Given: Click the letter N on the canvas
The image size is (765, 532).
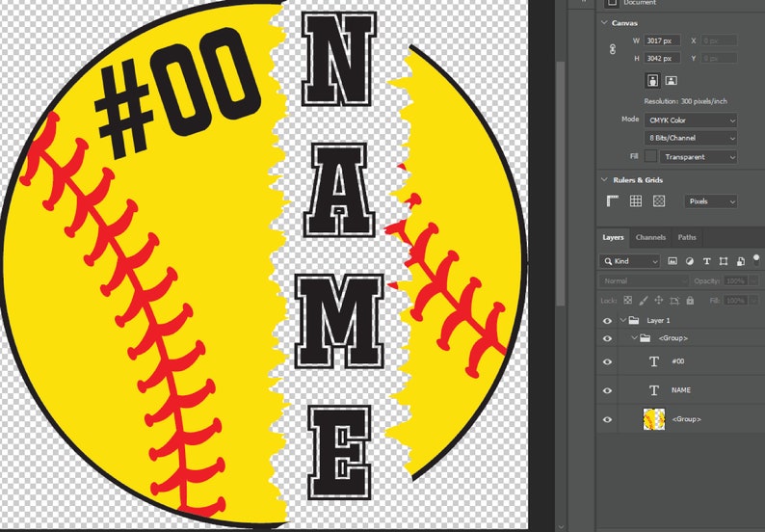Looking at the screenshot, I should click(338, 59).
